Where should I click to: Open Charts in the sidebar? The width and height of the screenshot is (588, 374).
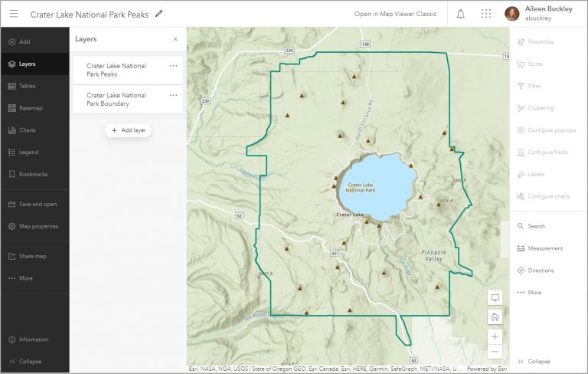click(35, 130)
